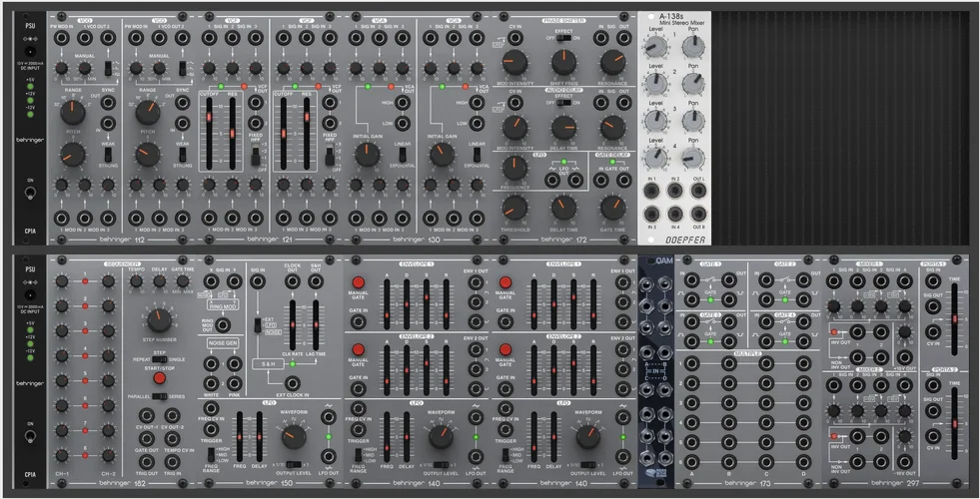The width and height of the screenshot is (980, 499).
Task: Click the step 1 CH-1 sequencer knob
Action: click(x=61, y=281)
